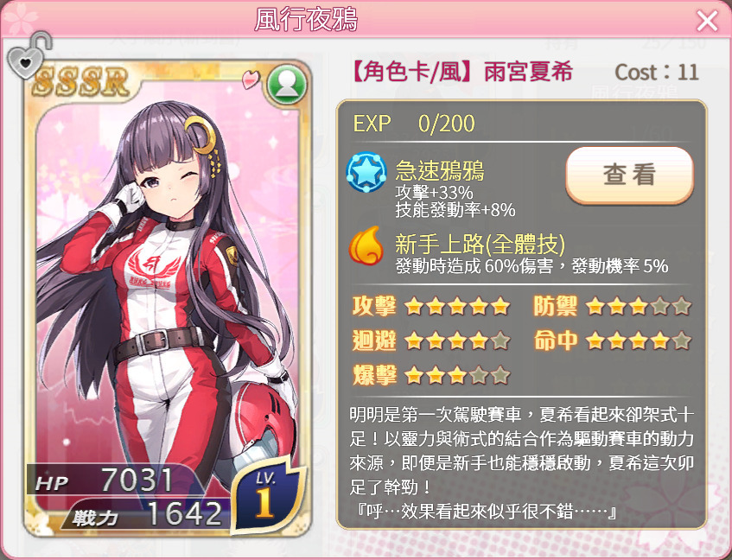732x560 pixels.
Task: Click the 防禦 star rating row
Action: pos(612,306)
